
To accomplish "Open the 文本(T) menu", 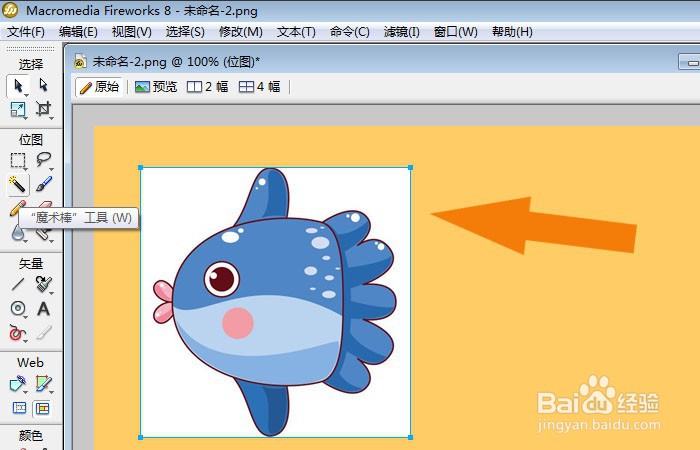I will 296,32.
